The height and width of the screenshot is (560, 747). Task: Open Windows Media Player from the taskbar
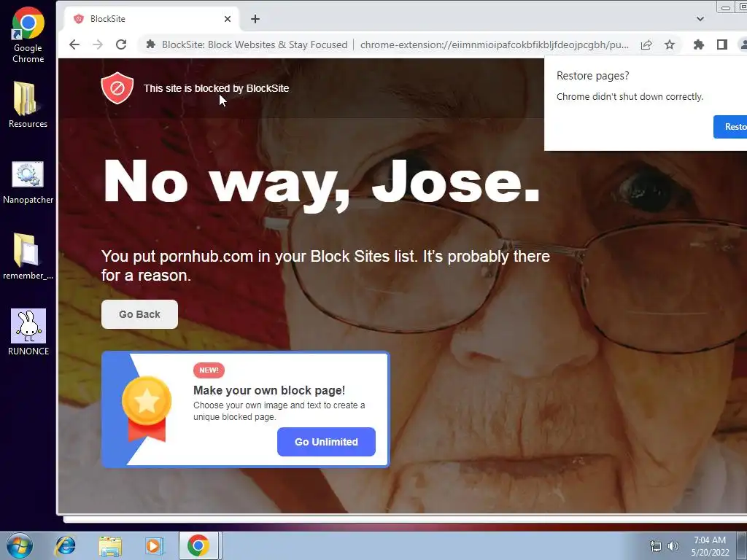[154, 545]
